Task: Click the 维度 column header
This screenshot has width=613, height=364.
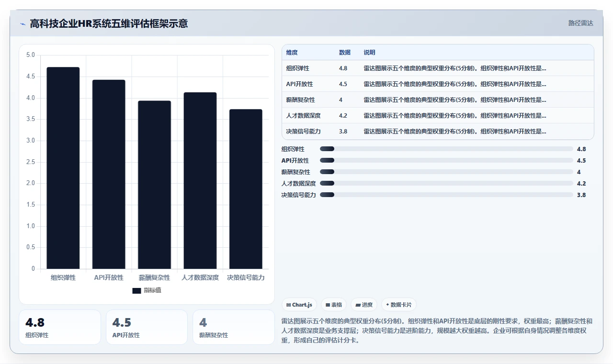Action: pos(292,53)
